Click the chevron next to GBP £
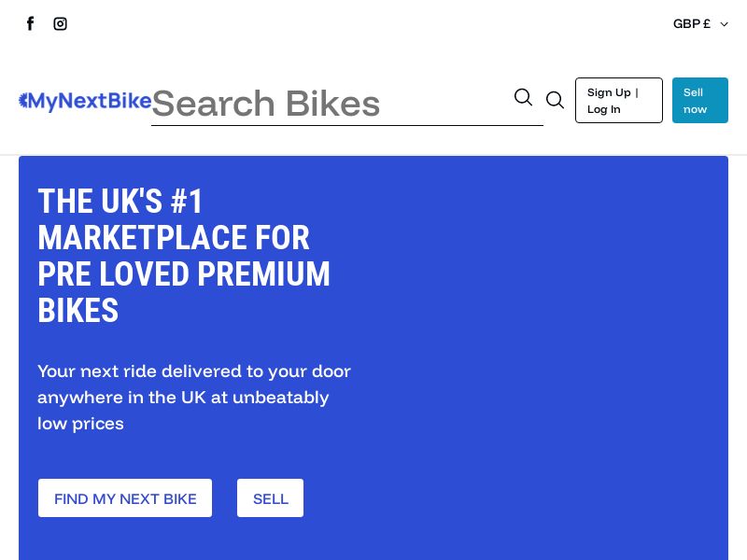 tap(724, 24)
